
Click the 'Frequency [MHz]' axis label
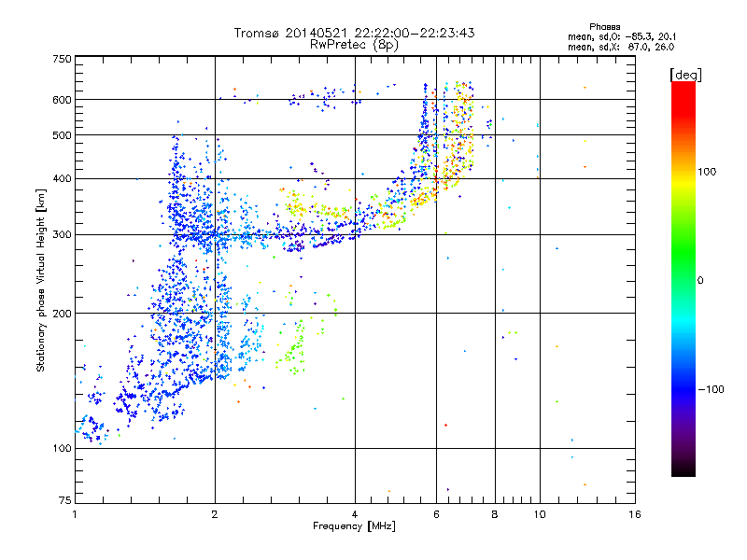354,526
